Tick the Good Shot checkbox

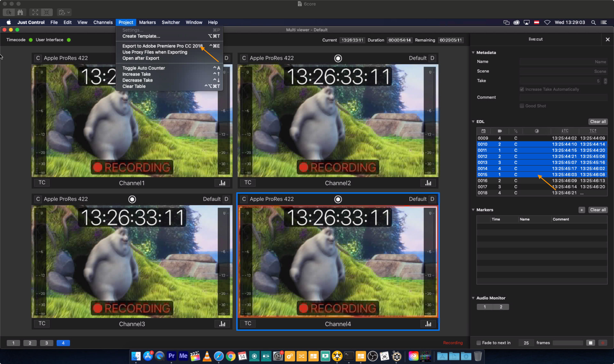click(522, 106)
